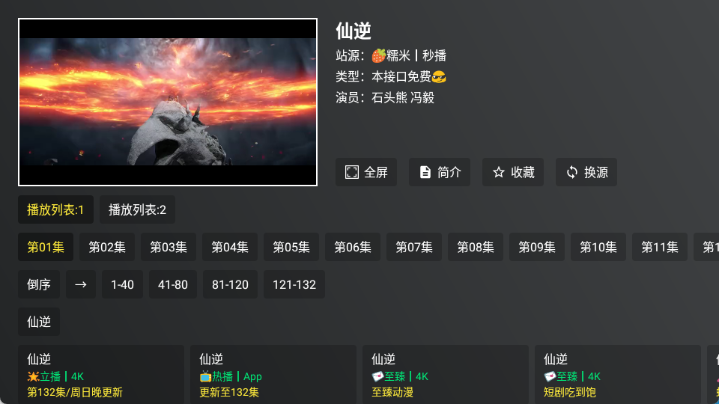
Task: Select episode 第10集
Action: pyautogui.click(x=598, y=247)
